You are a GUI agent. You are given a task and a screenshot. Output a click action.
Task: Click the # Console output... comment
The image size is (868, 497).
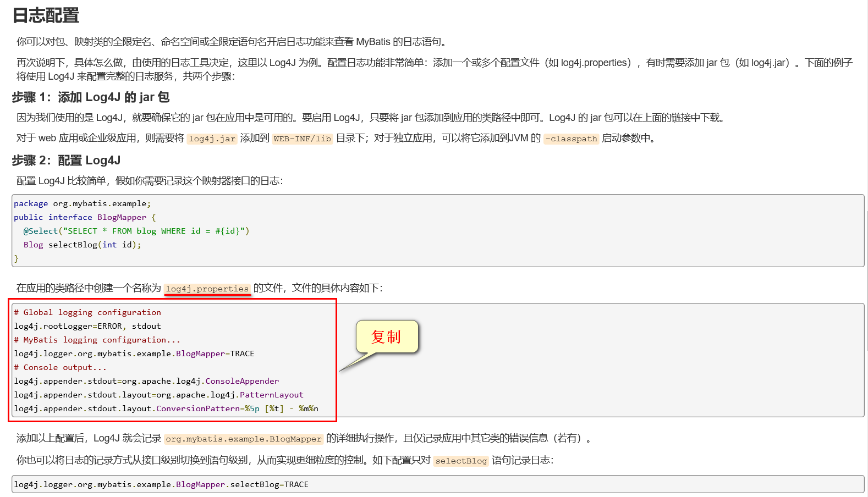[x=60, y=367]
